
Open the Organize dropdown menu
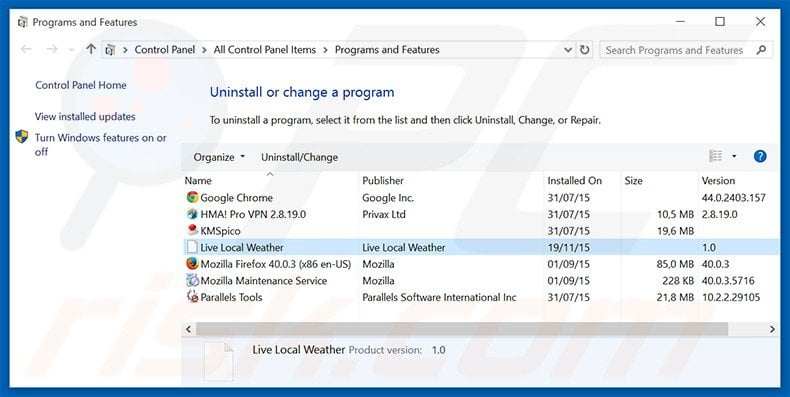219,157
